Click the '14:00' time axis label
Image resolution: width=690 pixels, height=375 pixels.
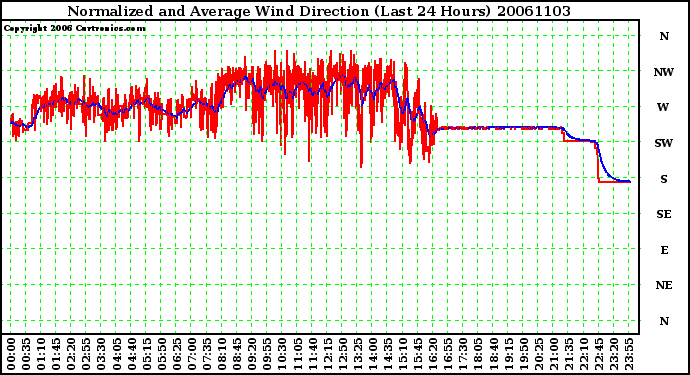[x=373, y=354]
